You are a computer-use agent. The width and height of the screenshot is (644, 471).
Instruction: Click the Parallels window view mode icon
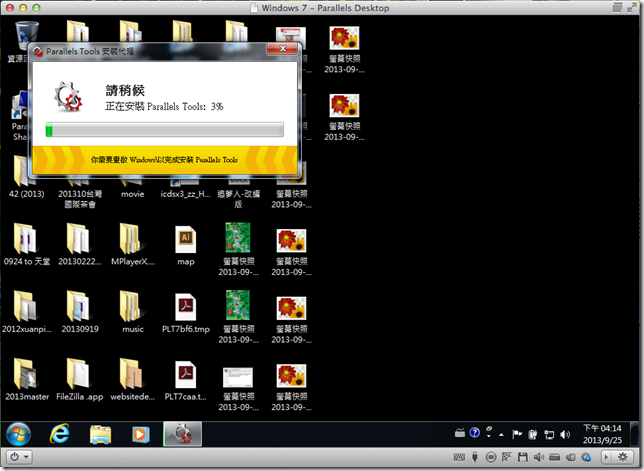click(x=617, y=7)
